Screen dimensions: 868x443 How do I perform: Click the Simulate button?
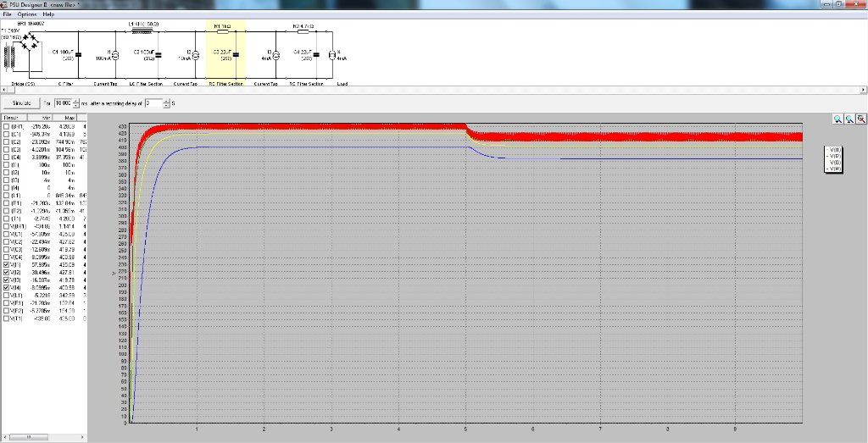(21, 102)
